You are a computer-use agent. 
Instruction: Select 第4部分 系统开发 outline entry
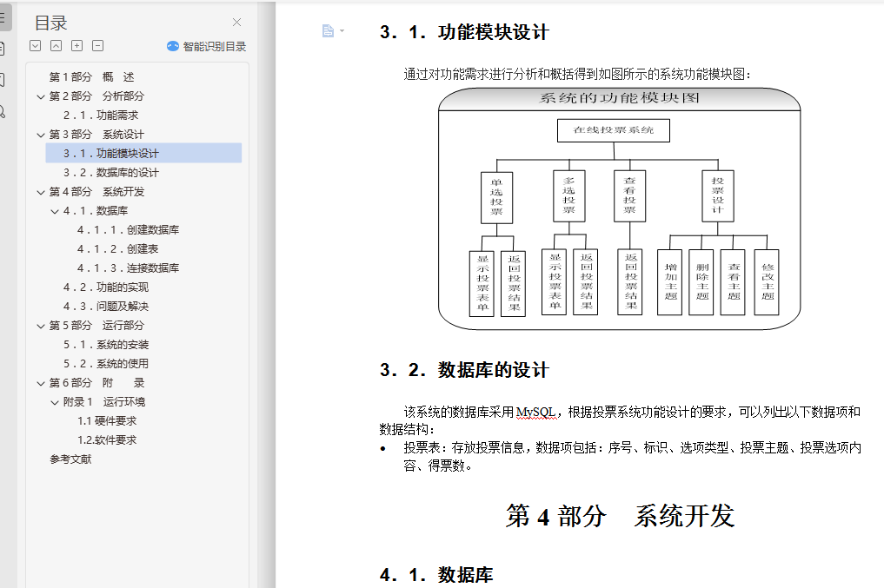(96, 191)
